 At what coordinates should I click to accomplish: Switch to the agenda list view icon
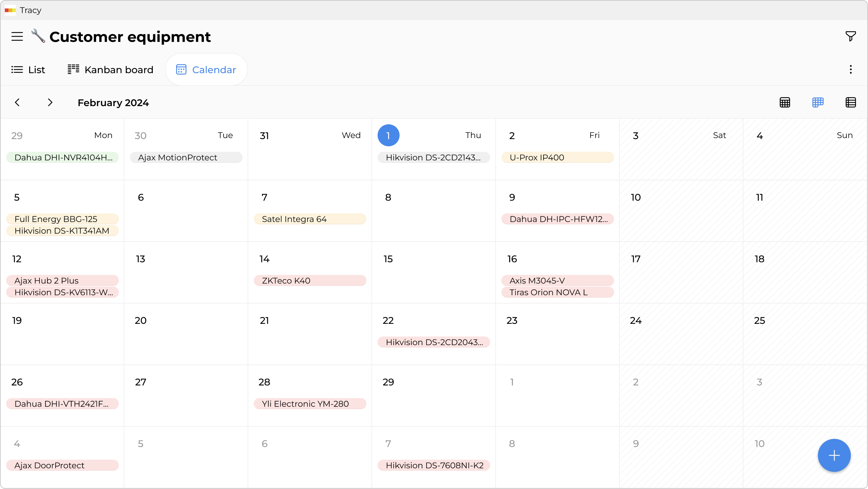coord(850,102)
